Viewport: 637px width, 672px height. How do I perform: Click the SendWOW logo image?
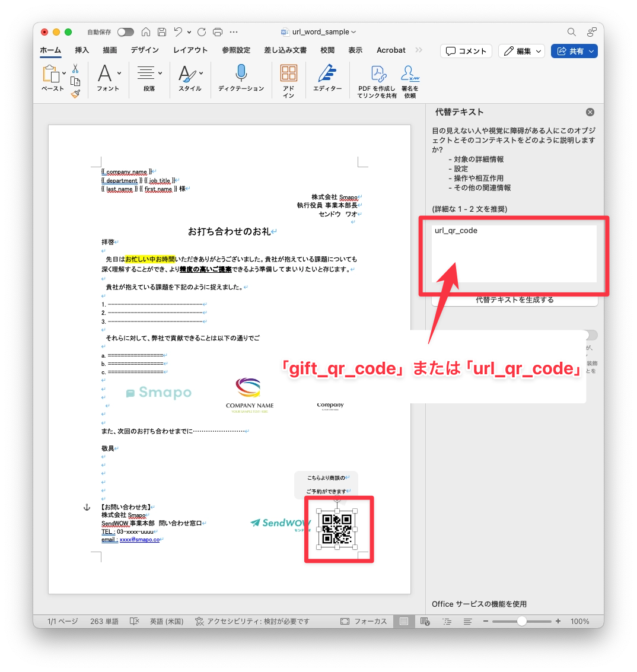[281, 523]
